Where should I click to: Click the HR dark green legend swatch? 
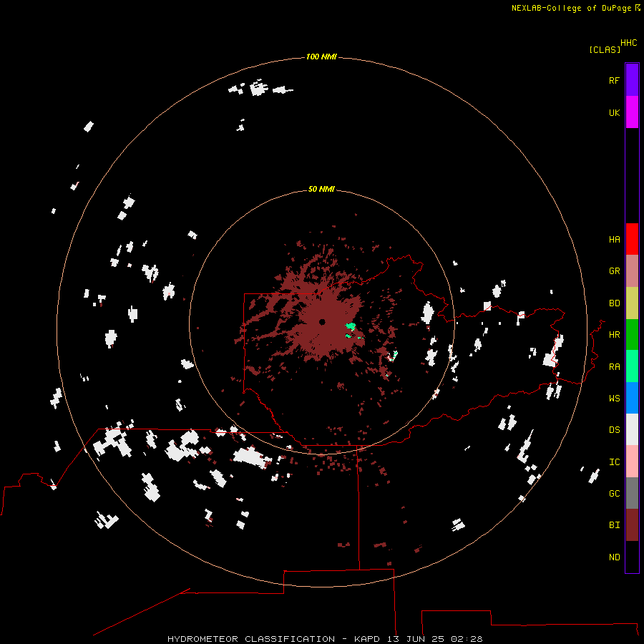(x=632, y=335)
